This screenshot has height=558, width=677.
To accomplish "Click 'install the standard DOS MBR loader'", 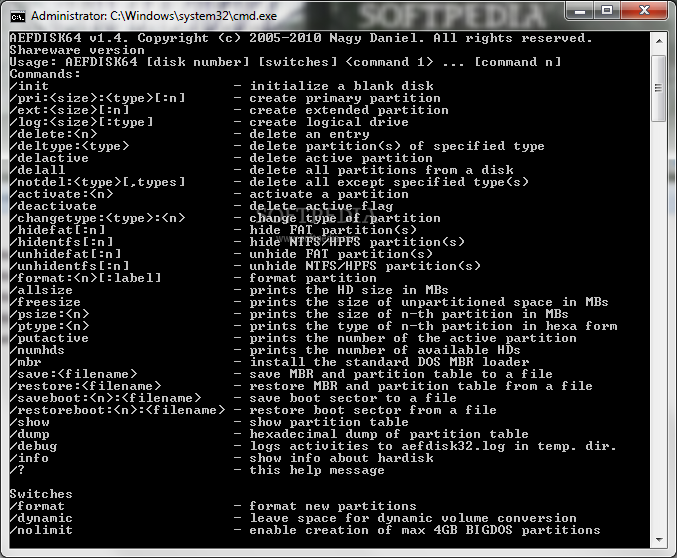I will [x=389, y=362].
